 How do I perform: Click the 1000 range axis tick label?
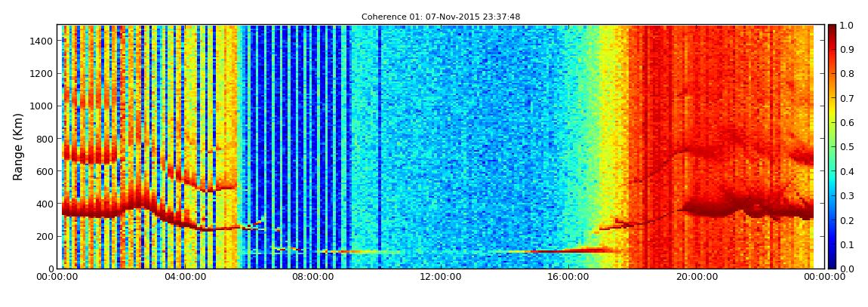[x=42, y=106]
